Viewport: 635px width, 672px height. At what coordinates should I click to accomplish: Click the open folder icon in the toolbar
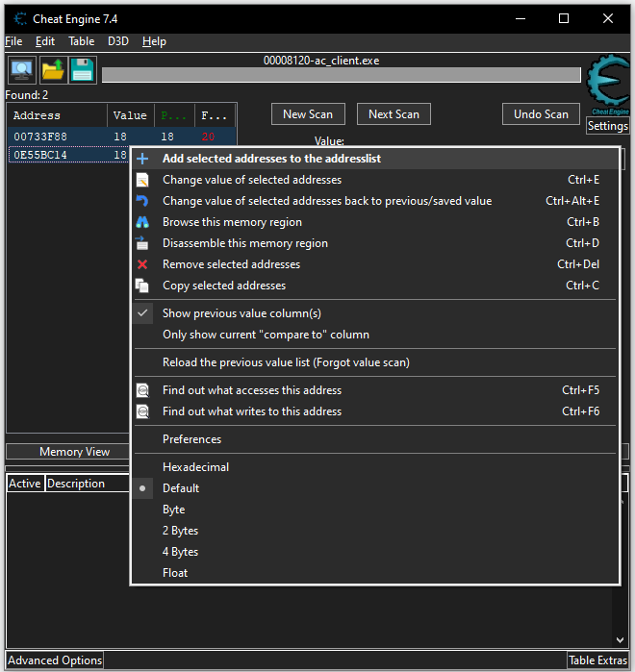[53, 70]
